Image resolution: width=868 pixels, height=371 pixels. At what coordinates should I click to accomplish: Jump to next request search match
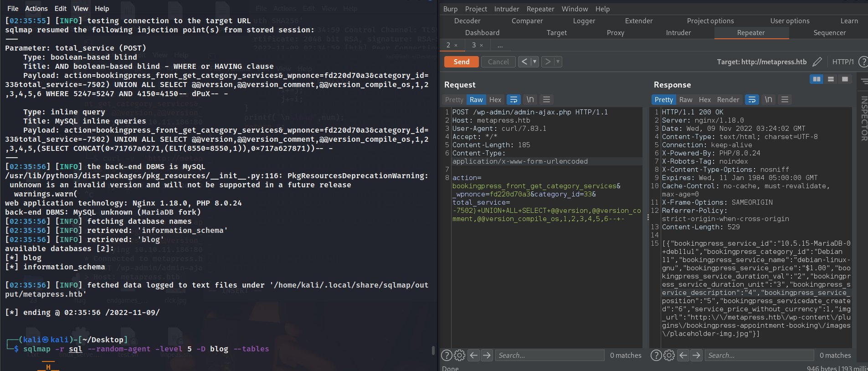pyautogui.click(x=487, y=356)
